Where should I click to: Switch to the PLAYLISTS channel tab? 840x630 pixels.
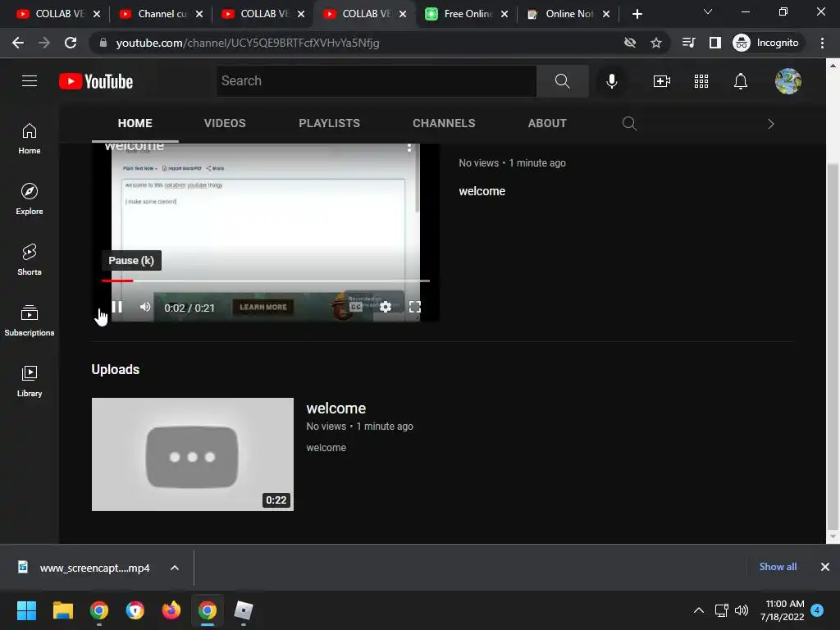click(x=329, y=123)
